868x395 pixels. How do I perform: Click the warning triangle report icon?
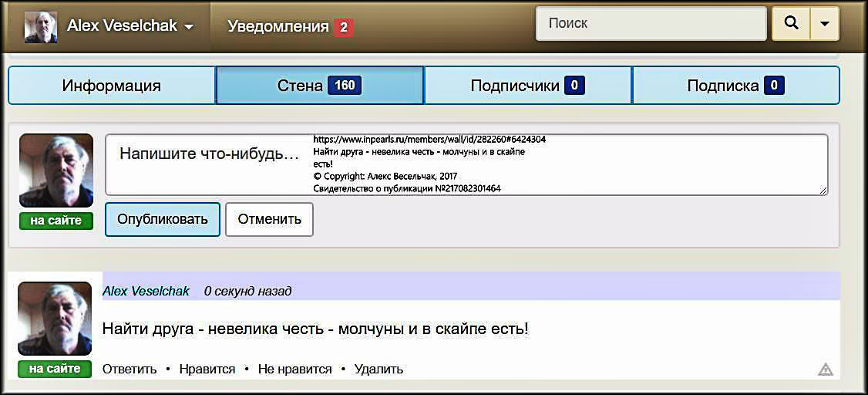click(826, 369)
